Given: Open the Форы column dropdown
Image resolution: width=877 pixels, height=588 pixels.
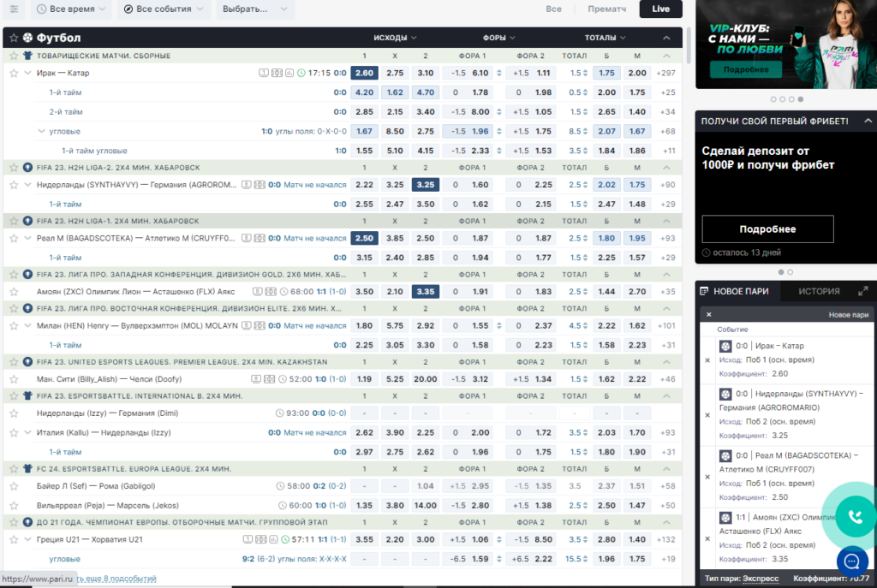Looking at the screenshot, I should [x=499, y=38].
